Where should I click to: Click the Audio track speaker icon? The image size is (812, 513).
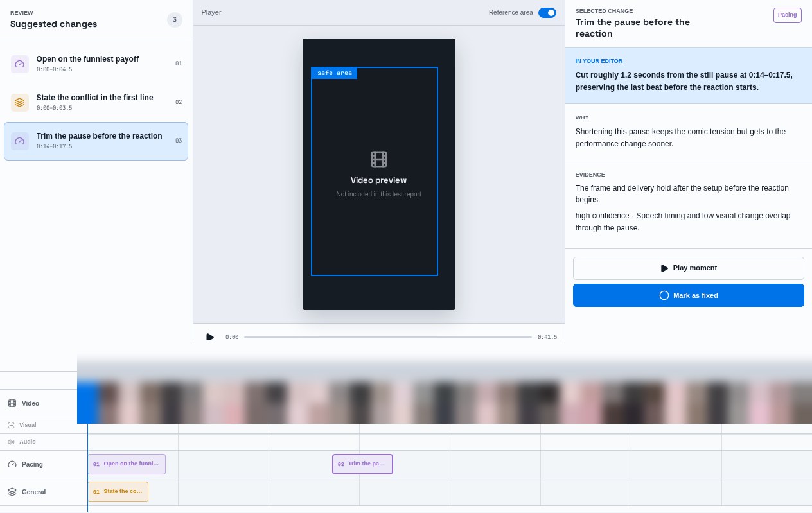click(11, 442)
